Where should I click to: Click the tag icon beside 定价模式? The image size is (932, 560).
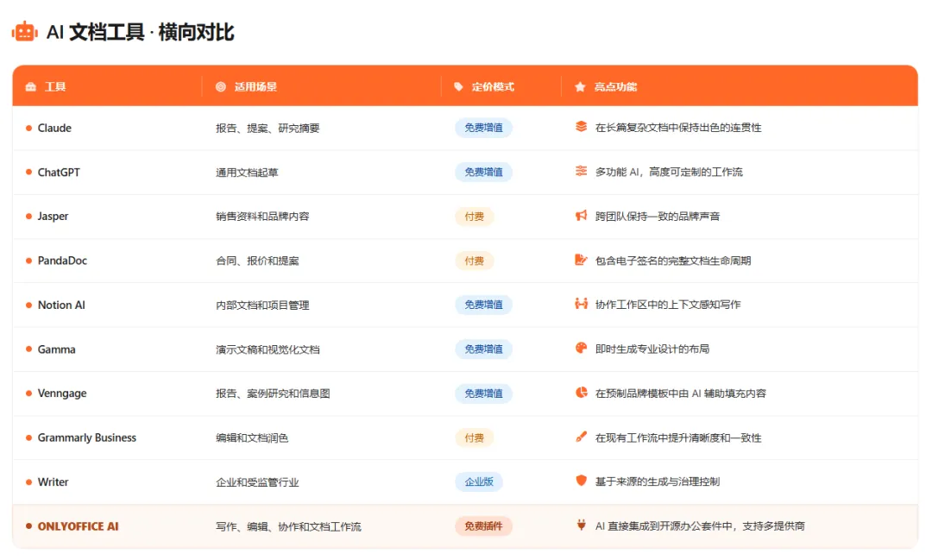[458, 87]
